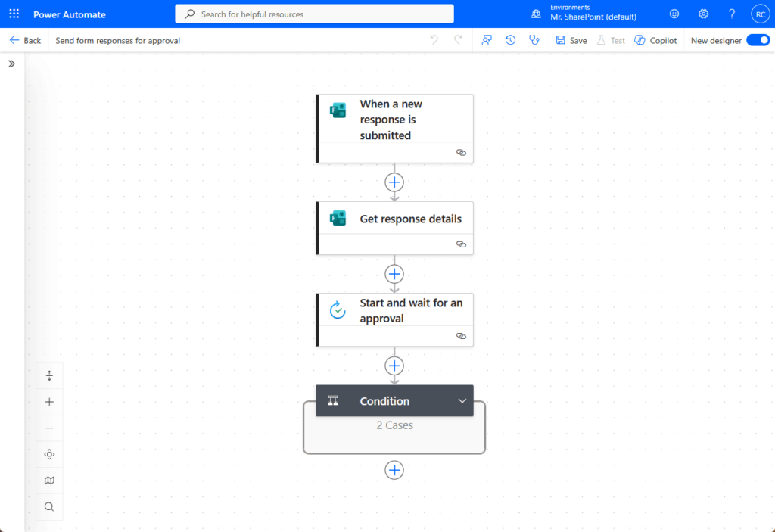Image resolution: width=775 pixels, height=532 pixels.
Task: Search the canvas with magnifier icon
Action: click(49, 507)
